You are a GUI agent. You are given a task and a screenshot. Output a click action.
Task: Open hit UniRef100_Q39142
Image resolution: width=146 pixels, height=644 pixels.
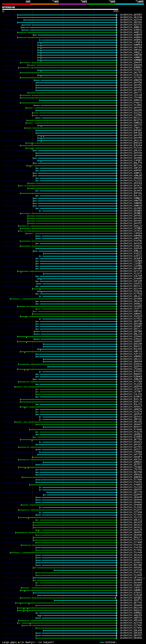coord(131,339)
